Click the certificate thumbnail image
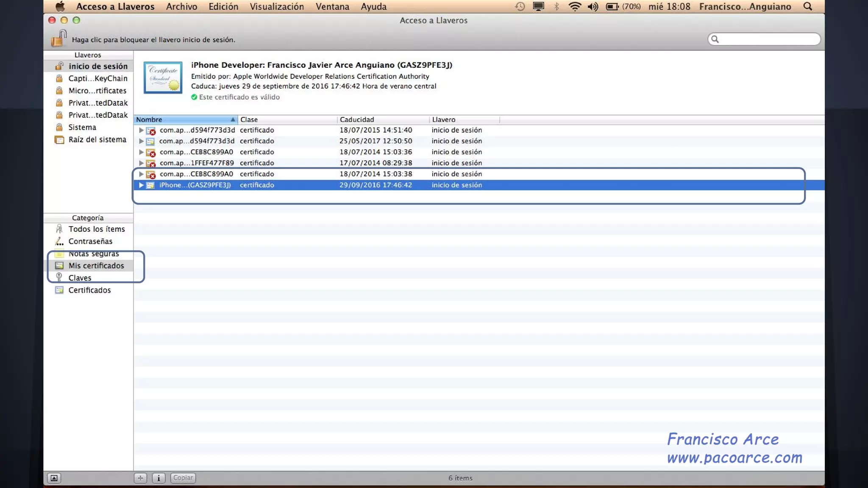 pyautogui.click(x=163, y=78)
